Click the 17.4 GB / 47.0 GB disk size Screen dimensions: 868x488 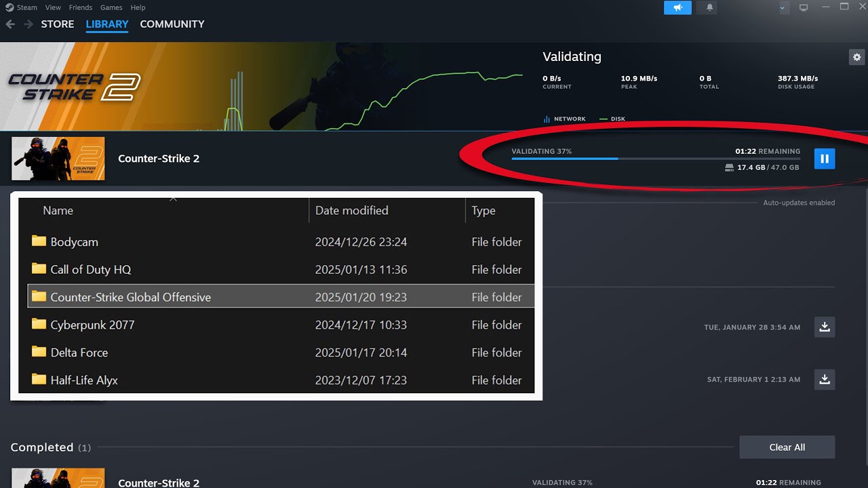(762, 167)
